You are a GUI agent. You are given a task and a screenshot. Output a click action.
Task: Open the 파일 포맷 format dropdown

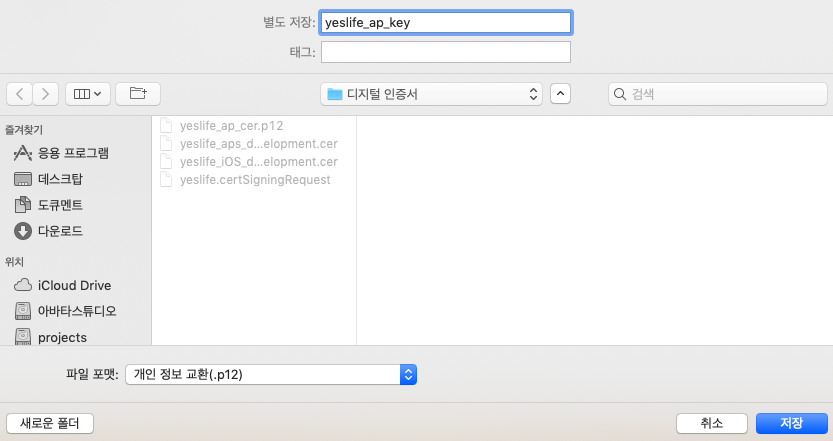271,375
